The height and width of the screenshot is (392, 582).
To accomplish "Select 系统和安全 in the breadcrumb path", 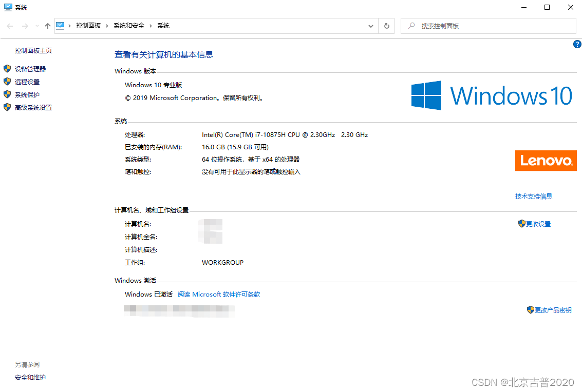I will (129, 26).
